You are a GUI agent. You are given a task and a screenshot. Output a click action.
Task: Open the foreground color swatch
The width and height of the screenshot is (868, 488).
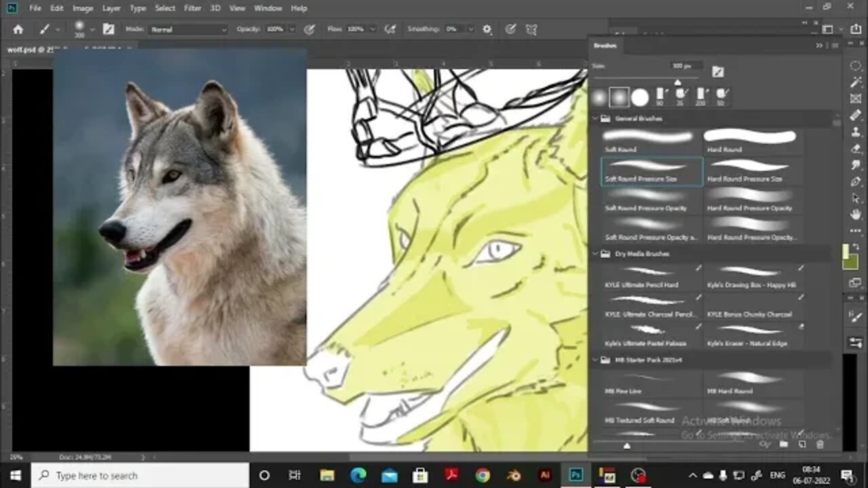tap(846, 252)
